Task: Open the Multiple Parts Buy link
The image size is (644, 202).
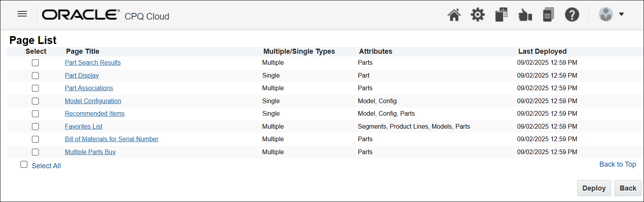Action: click(x=90, y=152)
